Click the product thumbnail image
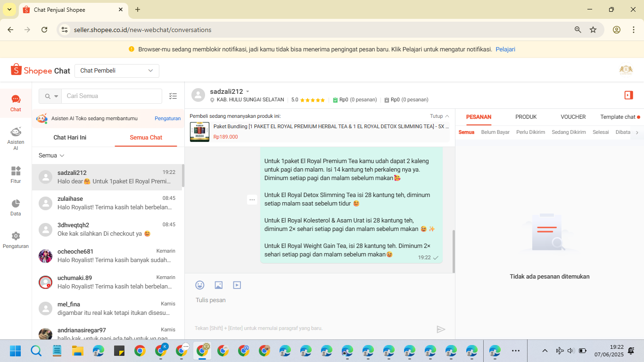 coord(199,132)
